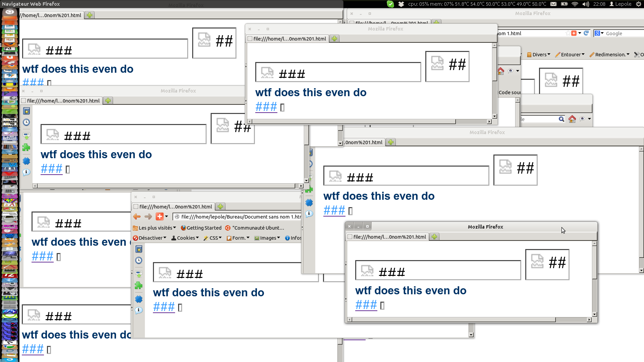644x362 pixels.
Task: Toggle the bookmark star in URL bar
Action: [568, 33]
